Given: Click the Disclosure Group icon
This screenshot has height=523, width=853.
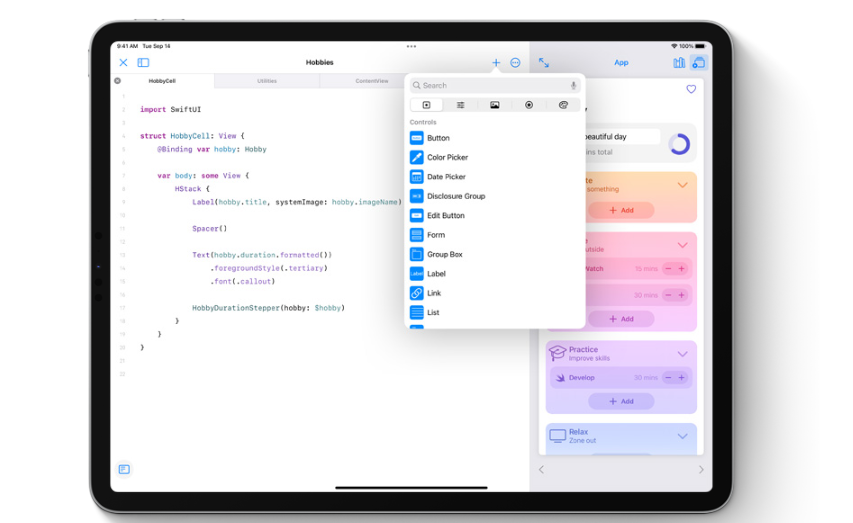Looking at the screenshot, I should pos(417,196).
